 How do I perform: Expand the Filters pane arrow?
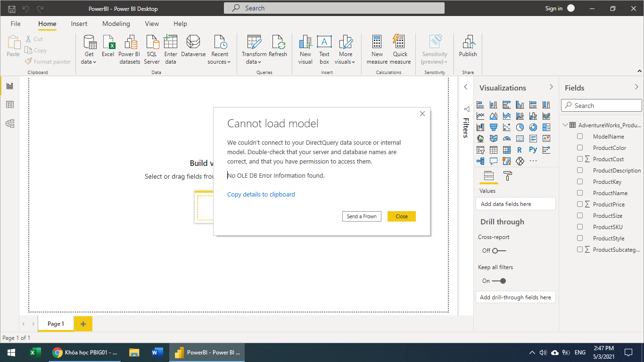[x=466, y=87]
